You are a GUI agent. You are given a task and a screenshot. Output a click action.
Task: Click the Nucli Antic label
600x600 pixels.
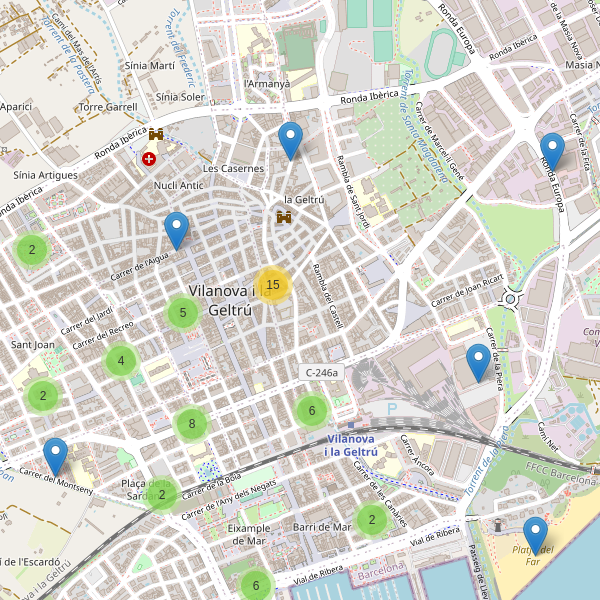tap(178, 186)
